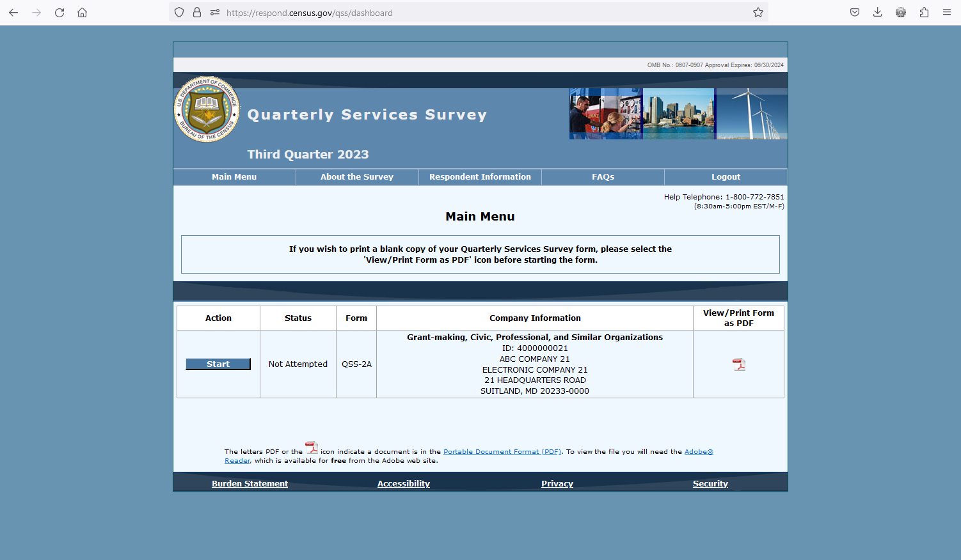This screenshot has width=961, height=560.
Task: Follow the Portable Document Format (PDF) link
Action: point(502,452)
